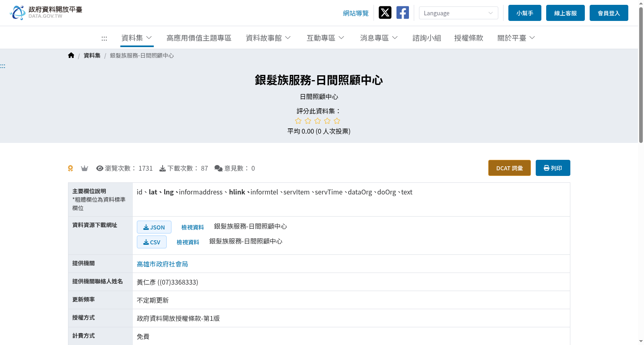Click the eye icon beside 瀏覽次數
Screen dimensions: 644x345
100,168
